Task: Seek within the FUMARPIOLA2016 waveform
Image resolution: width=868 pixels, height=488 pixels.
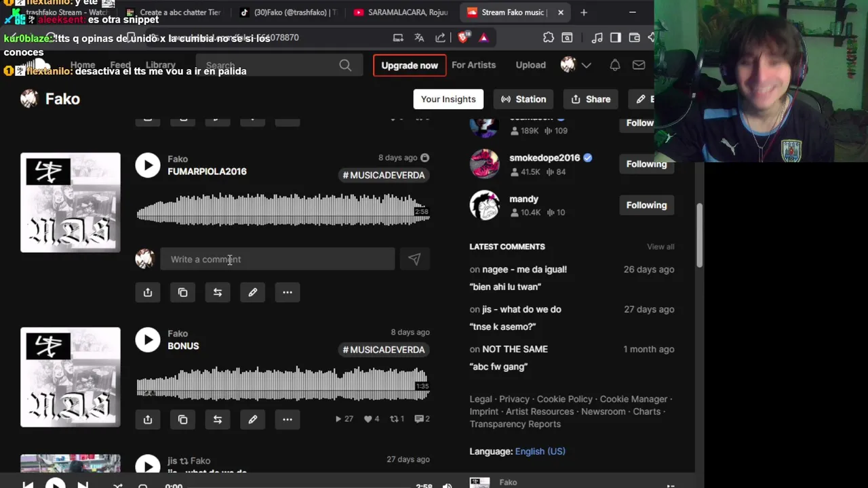Action: (x=282, y=209)
